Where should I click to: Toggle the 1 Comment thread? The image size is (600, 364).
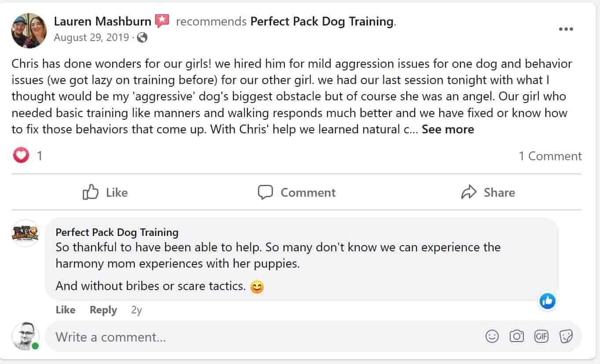tap(550, 156)
